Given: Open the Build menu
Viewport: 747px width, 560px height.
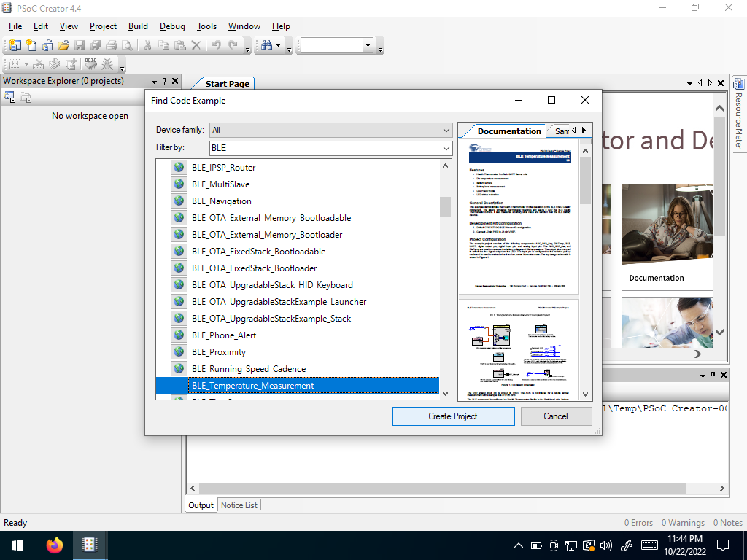Looking at the screenshot, I should 138,26.
